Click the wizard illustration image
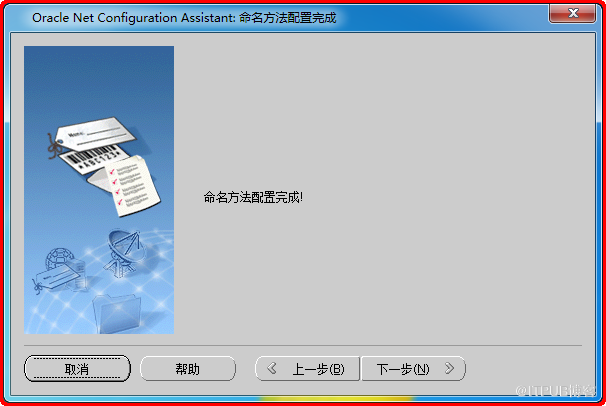This screenshot has width=606, height=406. tap(99, 190)
